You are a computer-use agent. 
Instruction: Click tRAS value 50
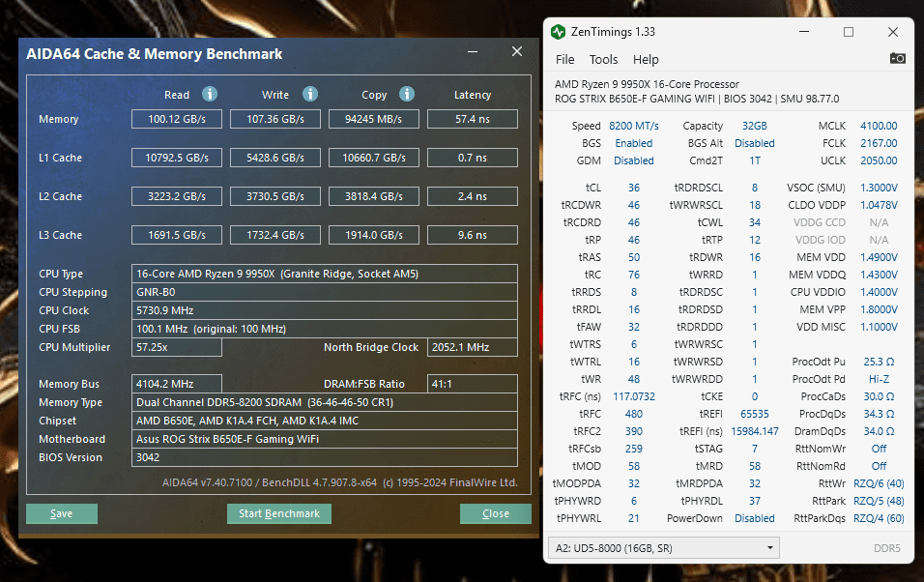[633, 257]
